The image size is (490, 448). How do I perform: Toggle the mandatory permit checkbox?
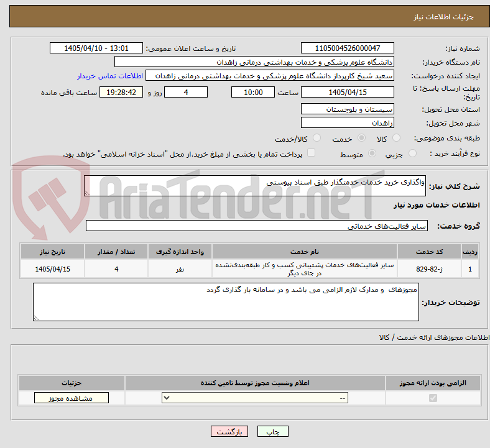433,398
